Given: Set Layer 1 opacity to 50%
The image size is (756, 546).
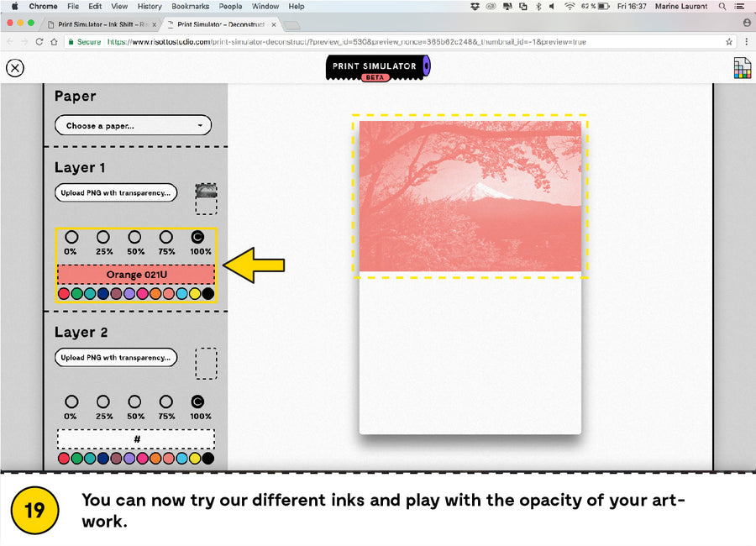Looking at the screenshot, I should (135, 238).
